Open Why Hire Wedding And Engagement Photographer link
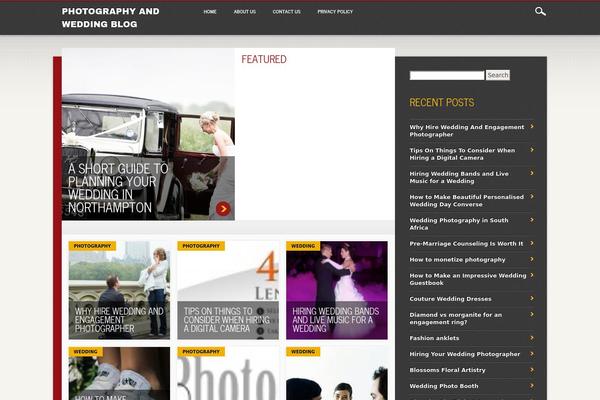 [466, 131]
